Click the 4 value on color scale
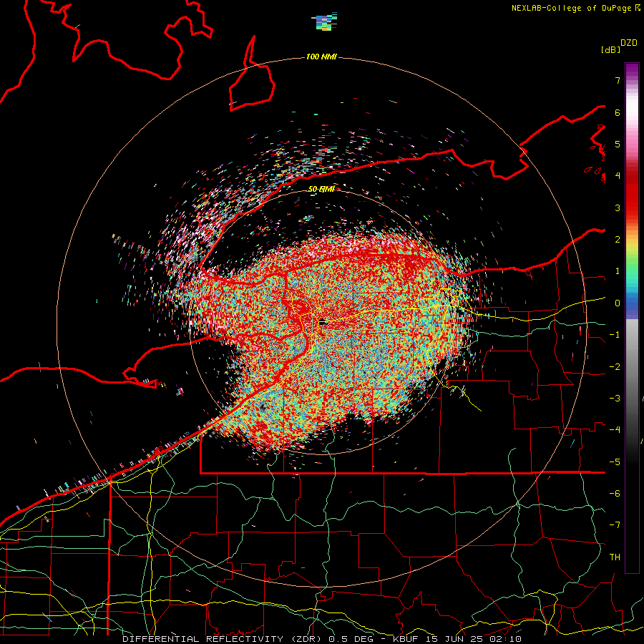The width and height of the screenshot is (644, 644). click(x=618, y=176)
